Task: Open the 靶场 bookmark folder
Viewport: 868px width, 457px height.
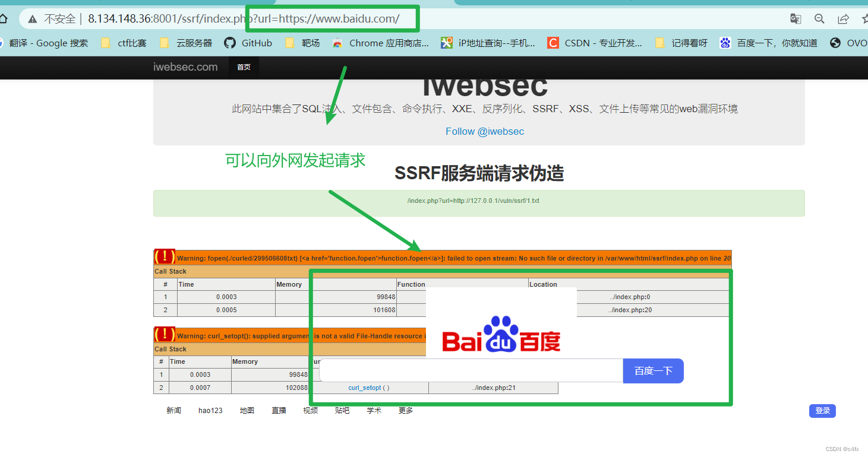Action: coord(302,43)
